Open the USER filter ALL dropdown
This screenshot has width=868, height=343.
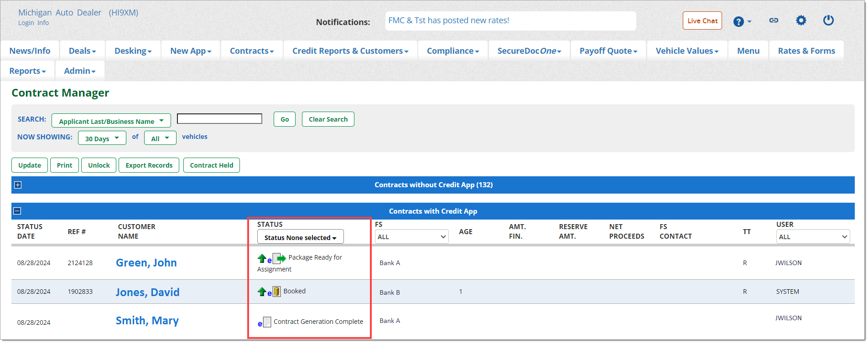tap(813, 236)
